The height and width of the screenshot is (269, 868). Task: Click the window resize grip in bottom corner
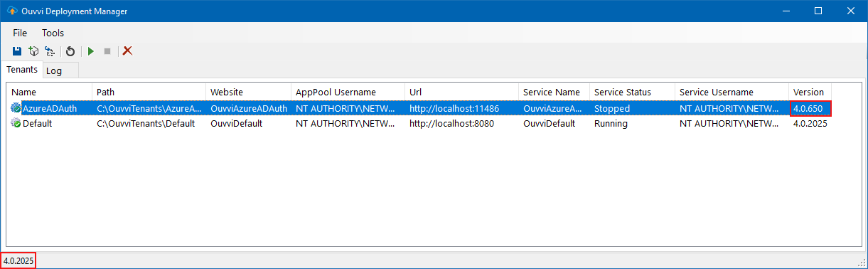click(862, 263)
